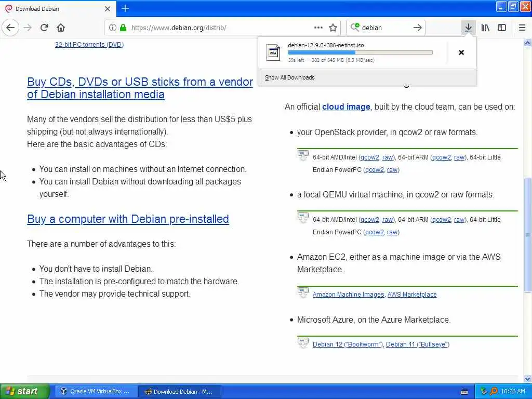Cancel the debian-12.9.0 iso download

tap(461, 52)
